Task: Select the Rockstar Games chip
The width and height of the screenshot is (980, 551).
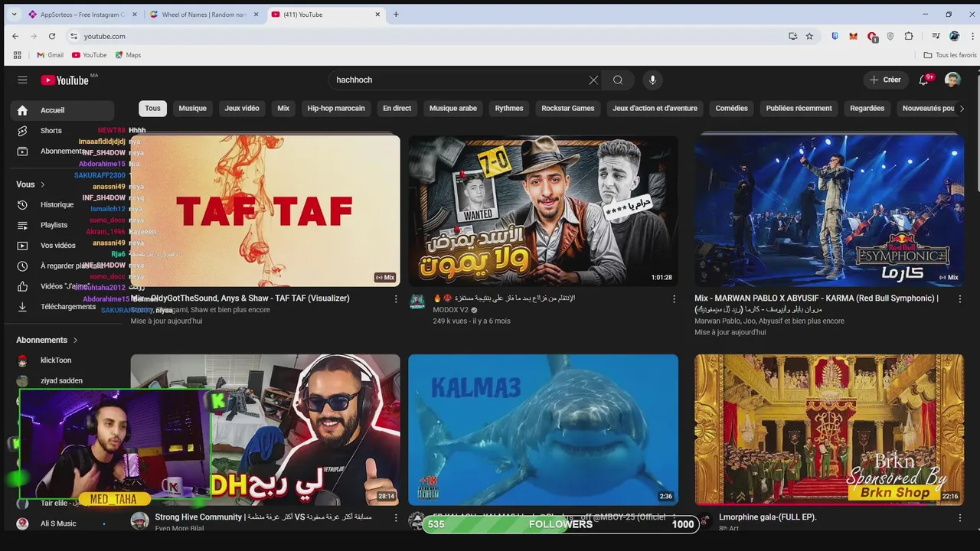Action: pos(568,109)
